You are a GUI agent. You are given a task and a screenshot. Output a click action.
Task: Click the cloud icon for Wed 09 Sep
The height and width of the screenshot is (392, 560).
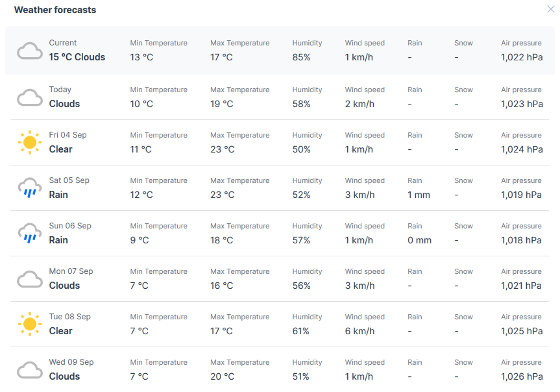coord(30,370)
